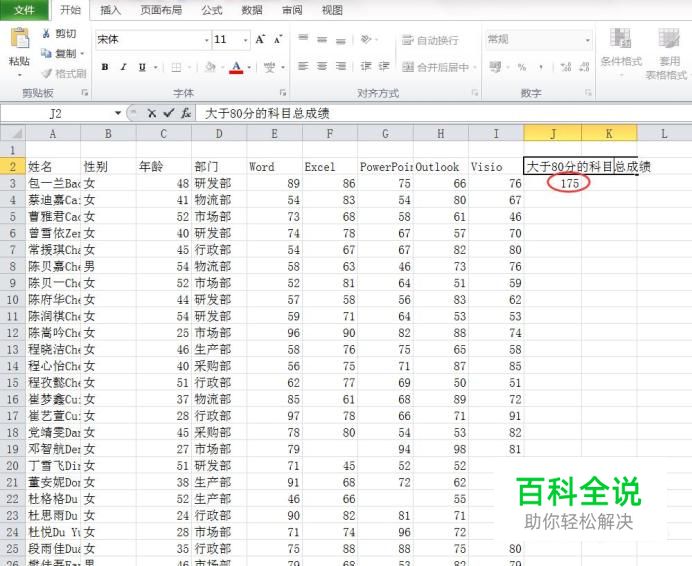692x566 pixels.
Task: Open Conditional Formatting (条件格式)
Action: tap(621, 52)
